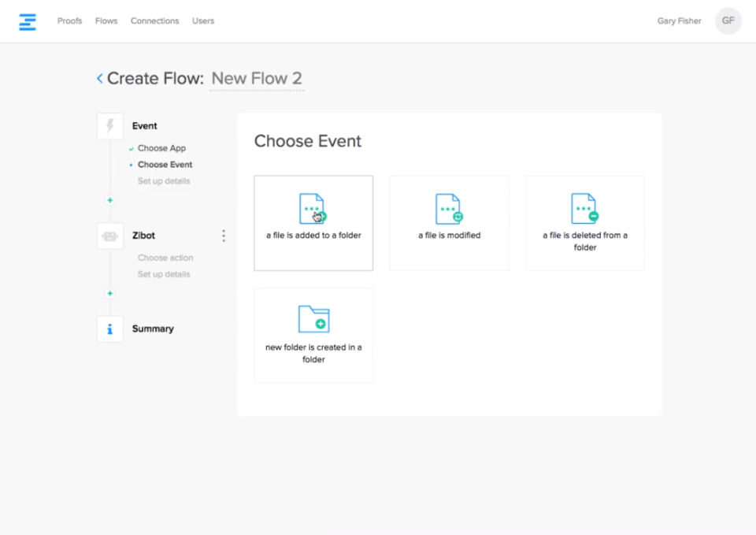This screenshot has width=756, height=535.
Task: Choose the file deleted icon
Action: [585, 208]
